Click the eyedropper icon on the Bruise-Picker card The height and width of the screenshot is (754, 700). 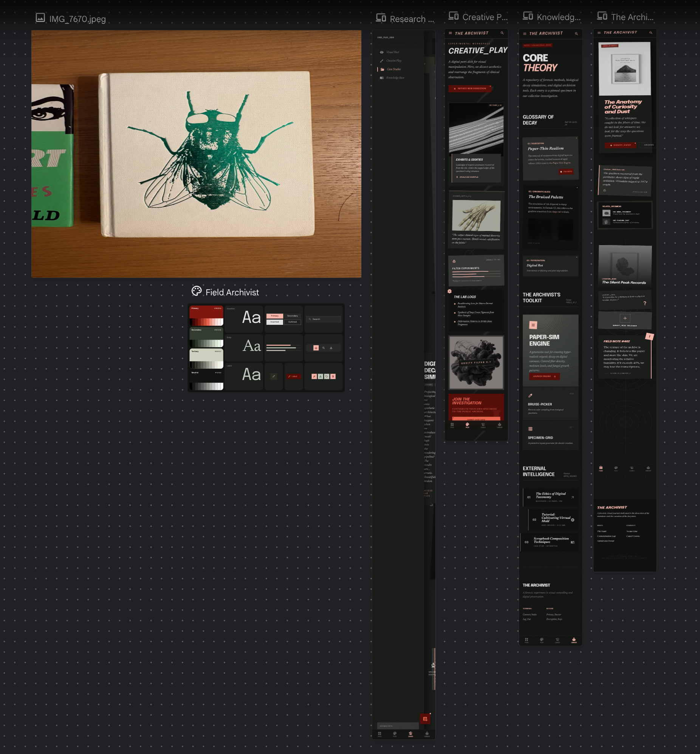[x=530, y=396]
